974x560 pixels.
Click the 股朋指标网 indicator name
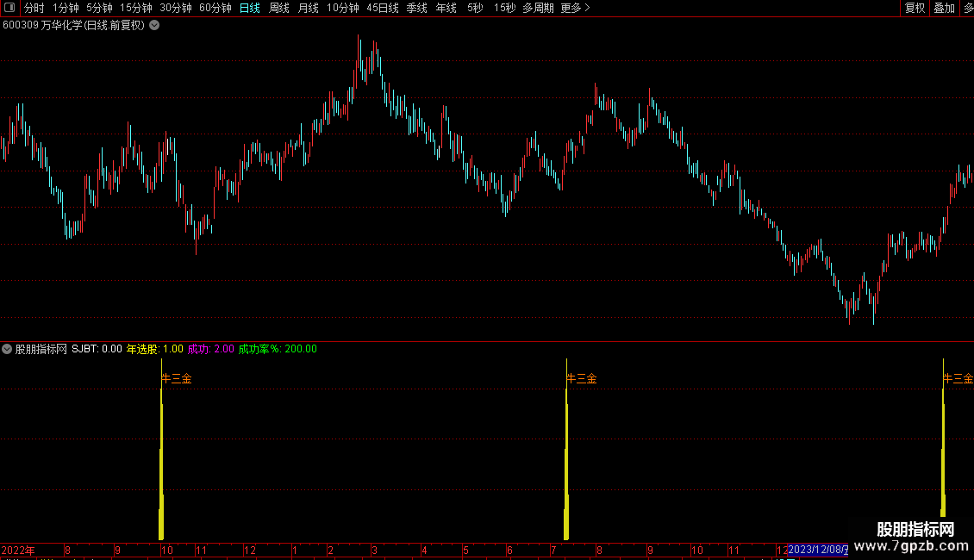(41, 349)
